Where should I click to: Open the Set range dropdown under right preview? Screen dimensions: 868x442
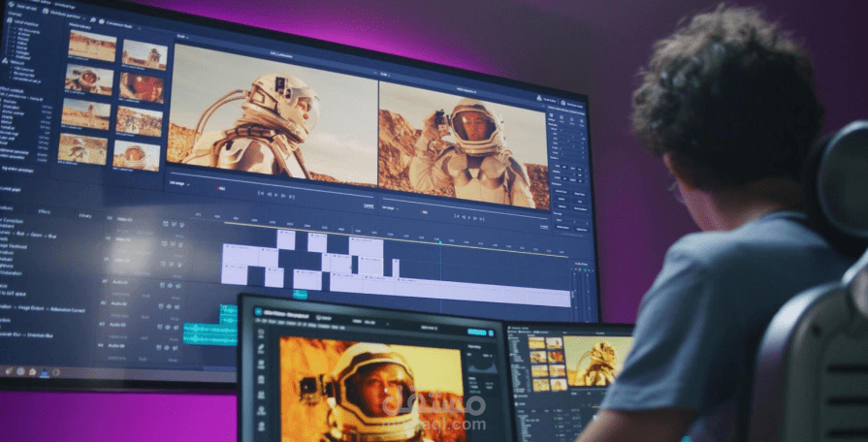[x=391, y=208]
